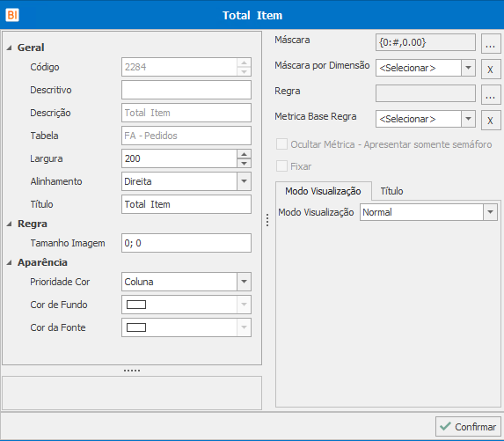Click the Título field containing Total Item
504x441 pixels.
tap(186, 204)
